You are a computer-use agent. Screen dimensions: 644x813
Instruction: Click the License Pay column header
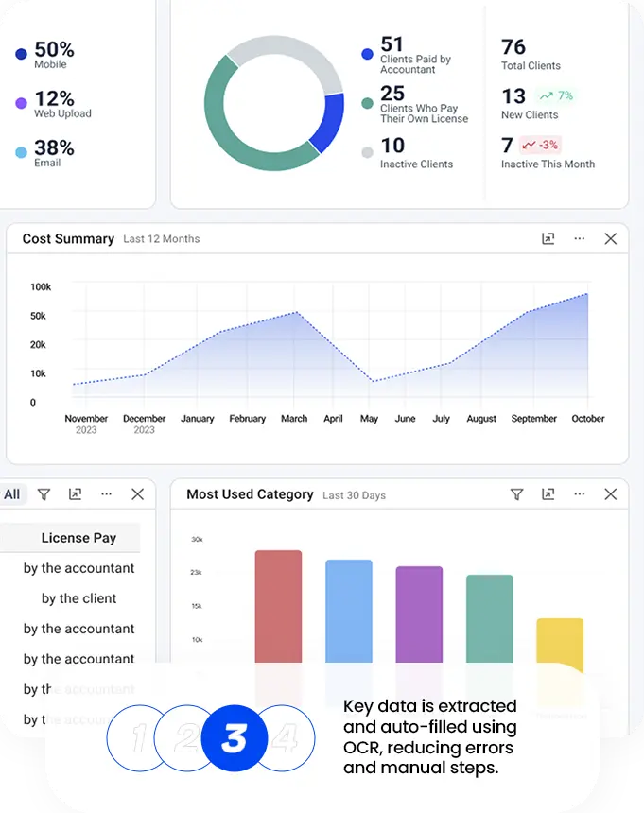click(78, 538)
